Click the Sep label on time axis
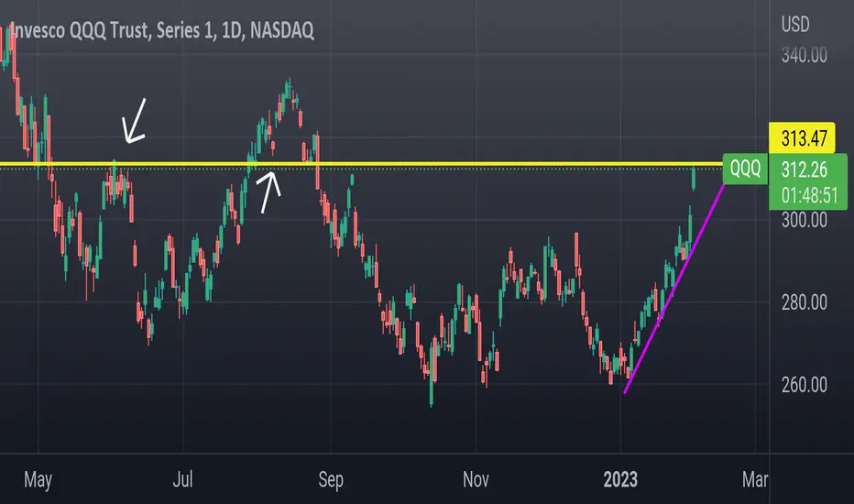854x504 pixels. click(331, 480)
